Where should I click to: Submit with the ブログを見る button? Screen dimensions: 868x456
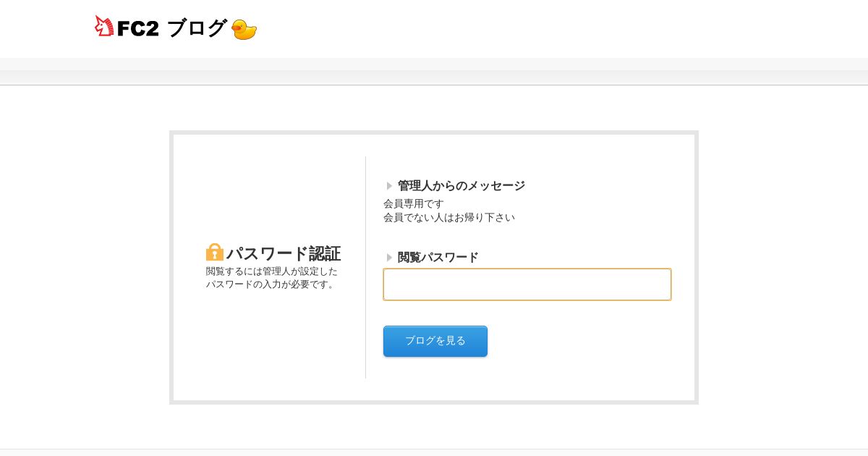(435, 341)
